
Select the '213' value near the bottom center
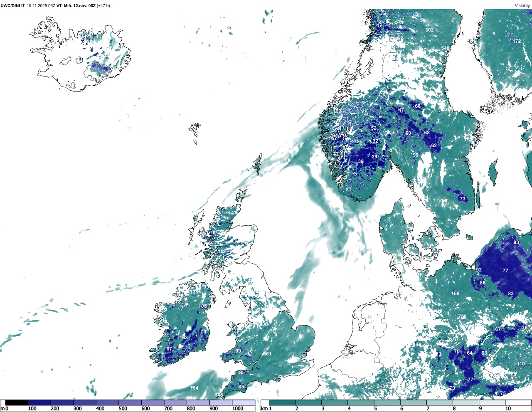(x=381, y=387)
